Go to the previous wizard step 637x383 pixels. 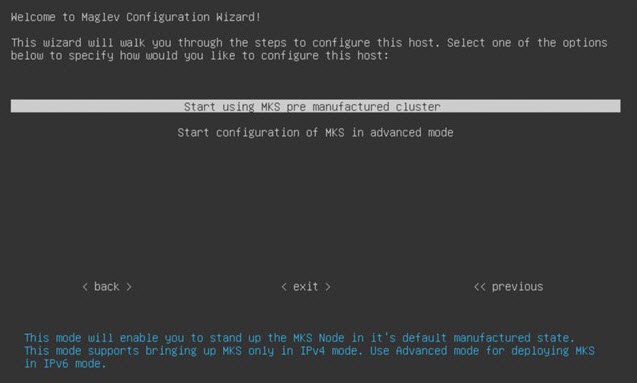(x=508, y=287)
